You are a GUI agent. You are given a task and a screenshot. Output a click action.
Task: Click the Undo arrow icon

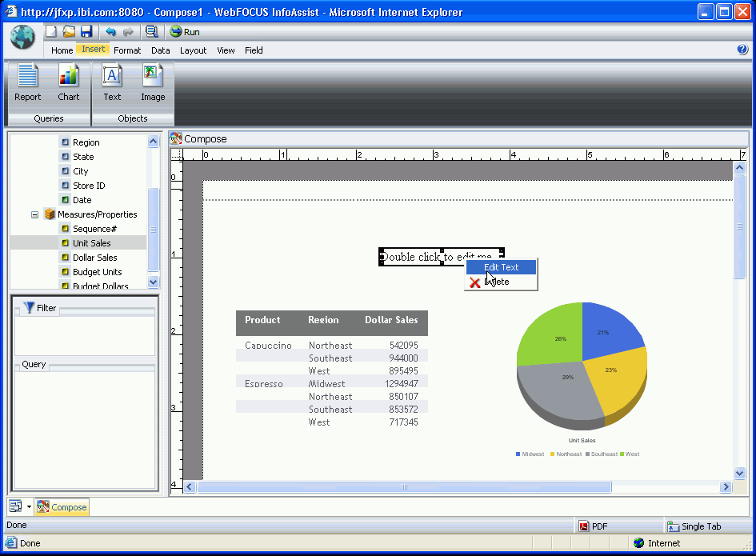click(111, 32)
